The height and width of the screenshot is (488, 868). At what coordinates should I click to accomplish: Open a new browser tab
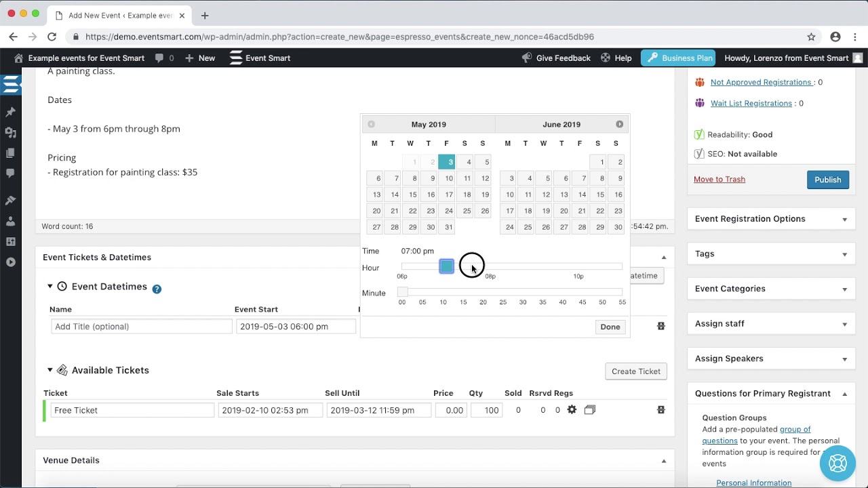[205, 15]
